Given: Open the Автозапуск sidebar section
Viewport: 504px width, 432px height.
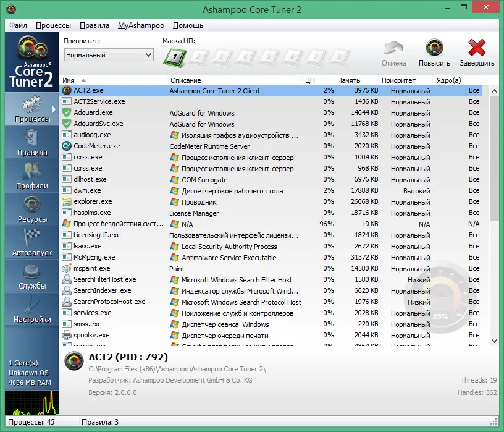Looking at the screenshot, I should tap(32, 242).
